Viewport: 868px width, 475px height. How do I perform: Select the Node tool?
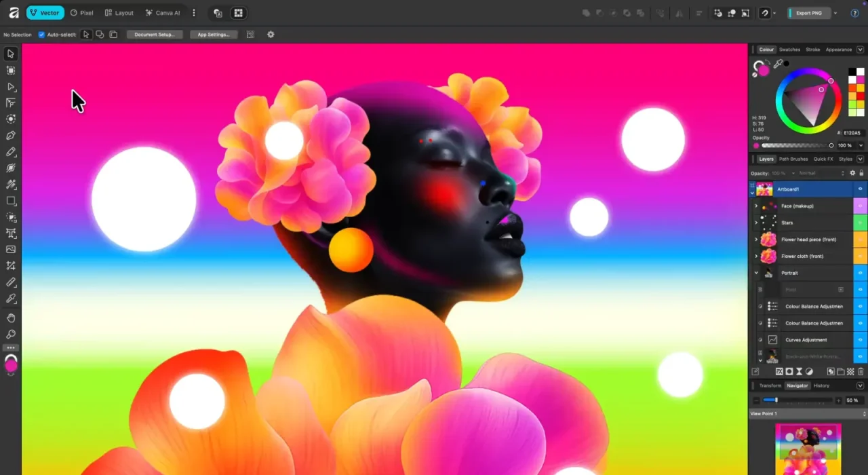[x=11, y=87]
